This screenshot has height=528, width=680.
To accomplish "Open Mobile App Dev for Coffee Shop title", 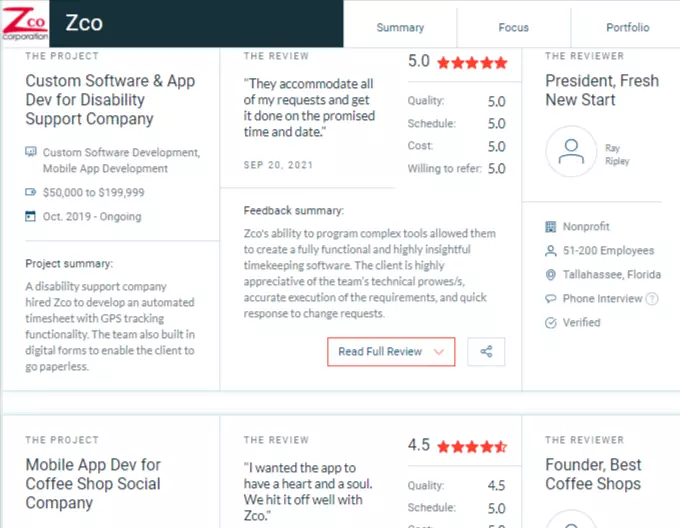I will click(x=93, y=484).
